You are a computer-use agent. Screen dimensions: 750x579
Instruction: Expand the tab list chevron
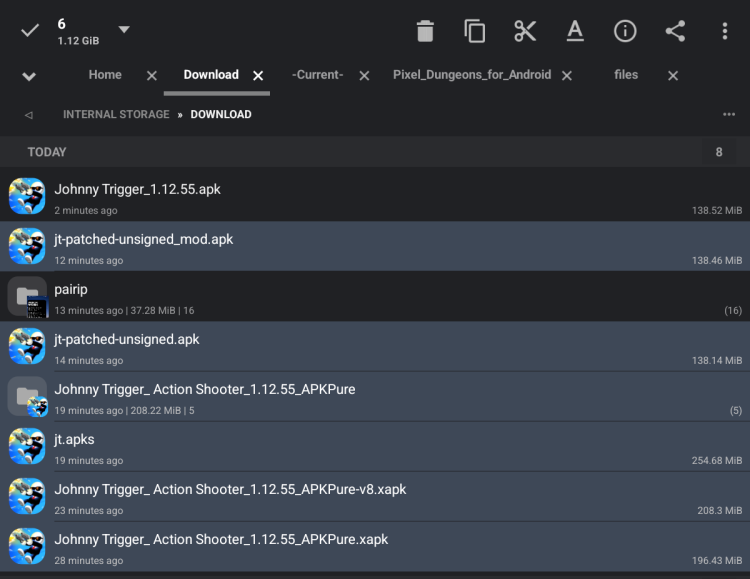[x=29, y=76]
